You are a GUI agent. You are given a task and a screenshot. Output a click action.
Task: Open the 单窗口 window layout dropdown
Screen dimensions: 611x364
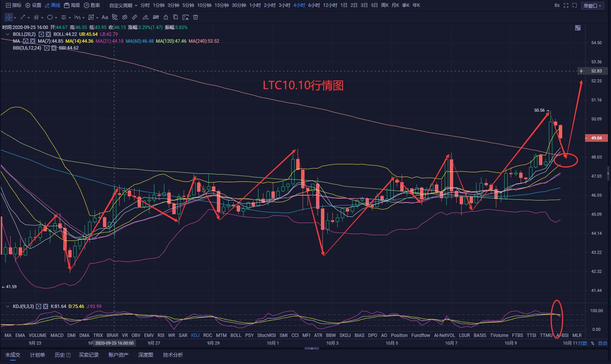coord(592,6)
